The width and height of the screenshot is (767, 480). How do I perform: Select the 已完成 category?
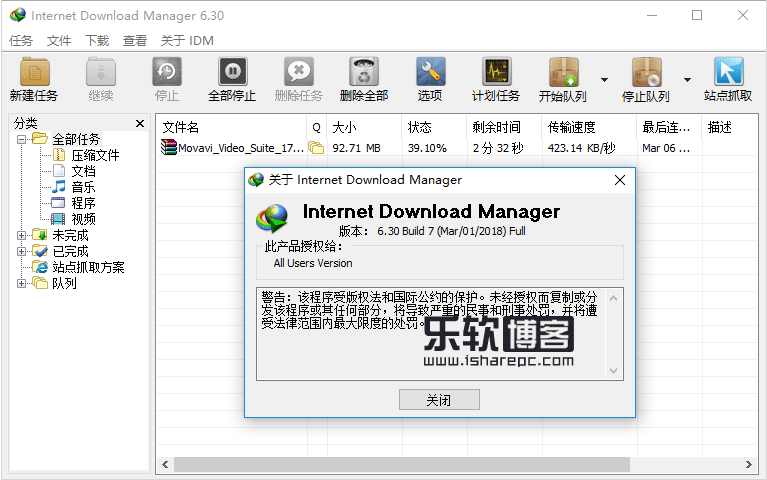tap(70, 251)
